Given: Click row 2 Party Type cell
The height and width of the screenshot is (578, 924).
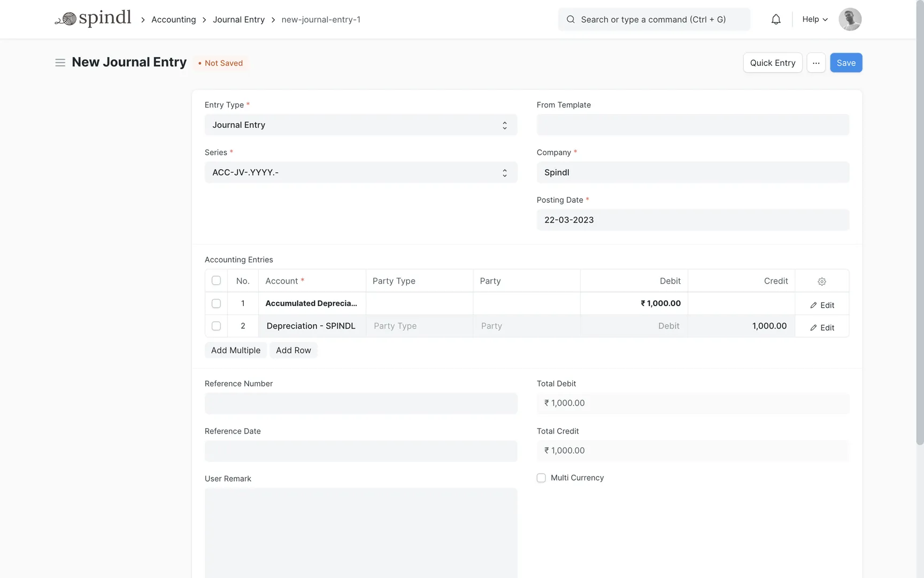Looking at the screenshot, I should 419,326.
